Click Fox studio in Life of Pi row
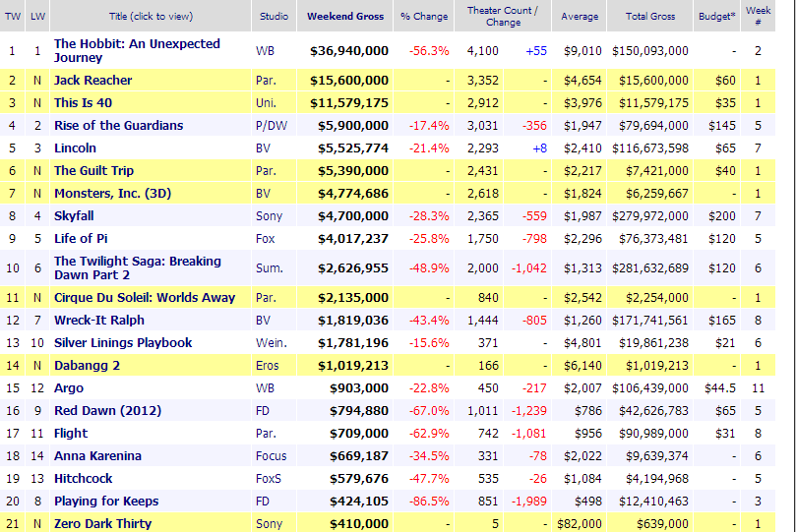This screenshot has height=532, width=796. click(x=265, y=238)
